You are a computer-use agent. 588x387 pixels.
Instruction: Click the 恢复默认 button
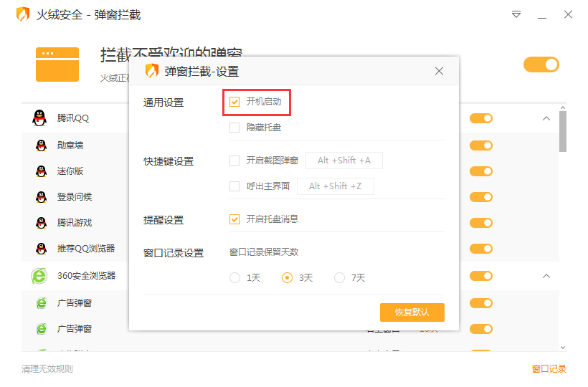(x=412, y=312)
